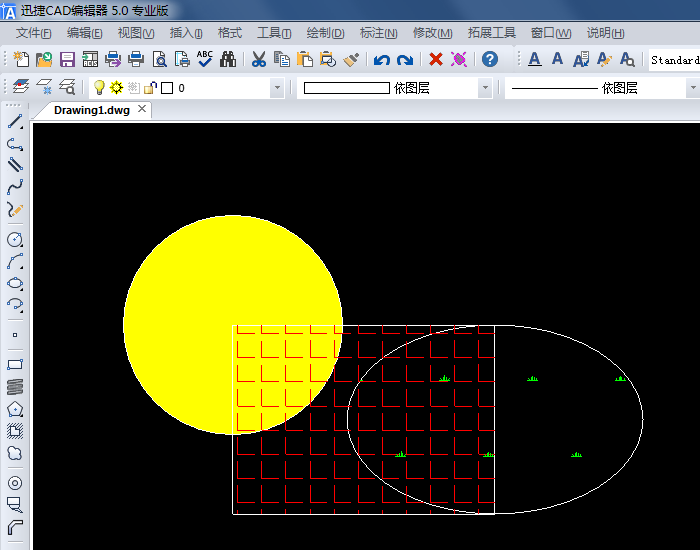Open the 编辑(E) menu
This screenshot has width=700, height=550.
(x=84, y=33)
